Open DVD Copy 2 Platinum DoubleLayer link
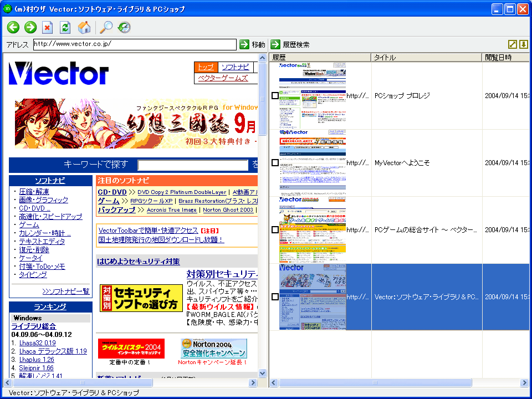 click(182, 192)
